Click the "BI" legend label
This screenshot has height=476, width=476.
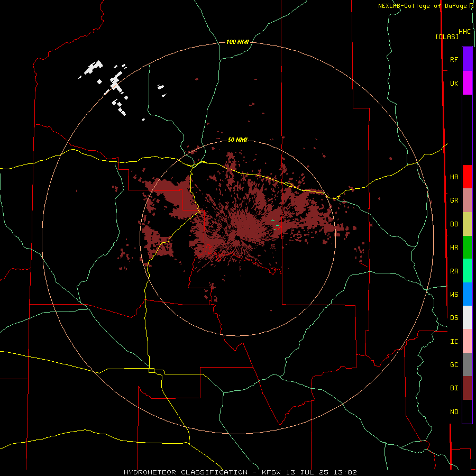454,388
